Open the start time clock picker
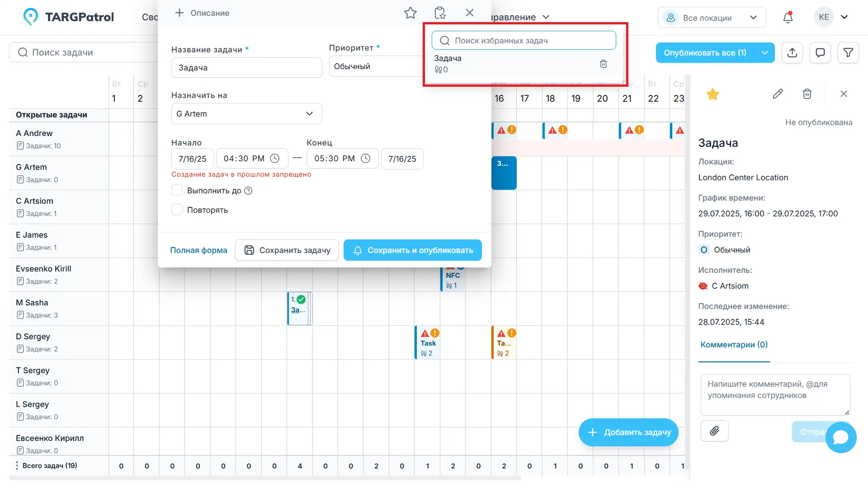The height and width of the screenshot is (487, 868). (274, 159)
